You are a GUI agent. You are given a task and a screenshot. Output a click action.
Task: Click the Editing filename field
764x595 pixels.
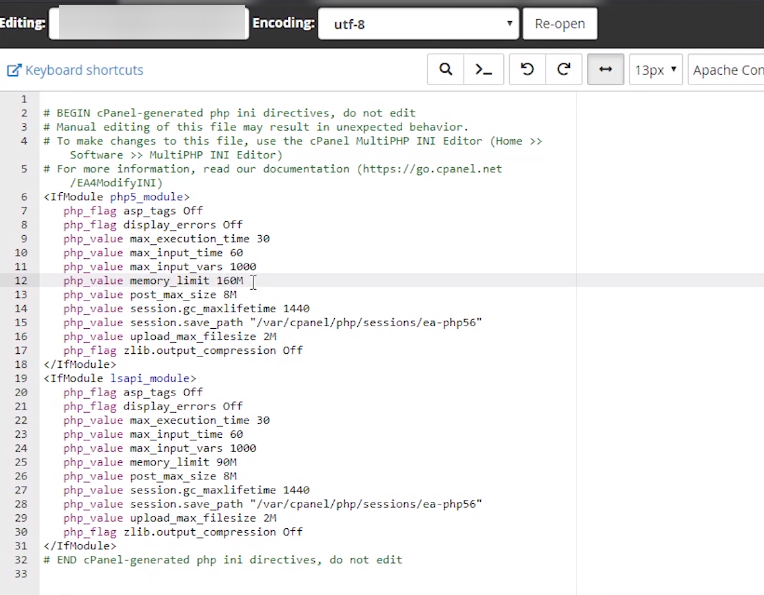[x=148, y=23]
